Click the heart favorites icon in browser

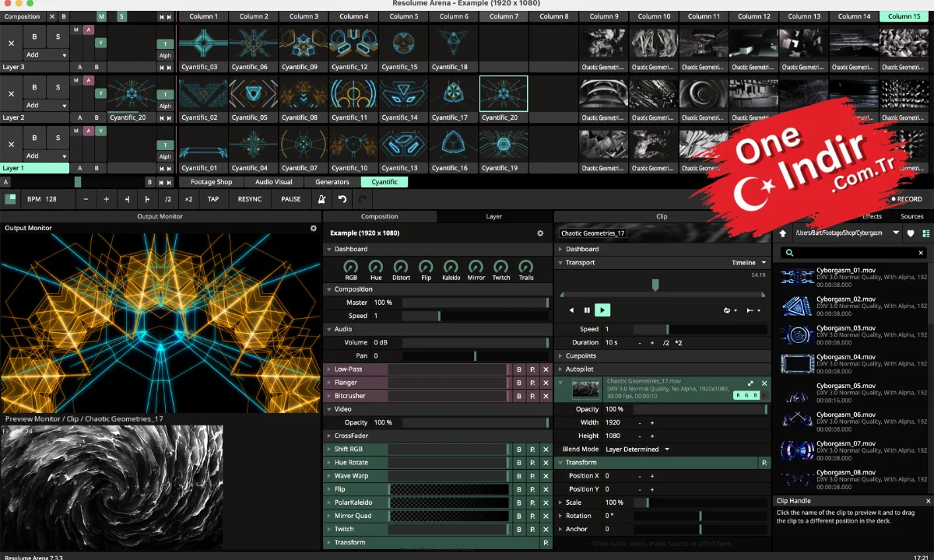[911, 233]
